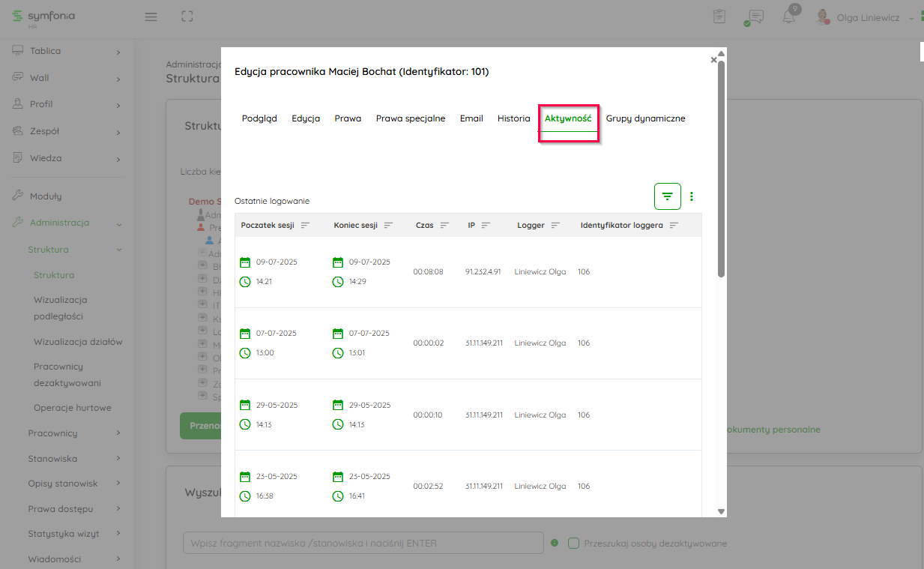This screenshot has height=569, width=924.
Task: Enable the Przeszukaj osoby dezaktywowane checkbox
Action: click(574, 543)
